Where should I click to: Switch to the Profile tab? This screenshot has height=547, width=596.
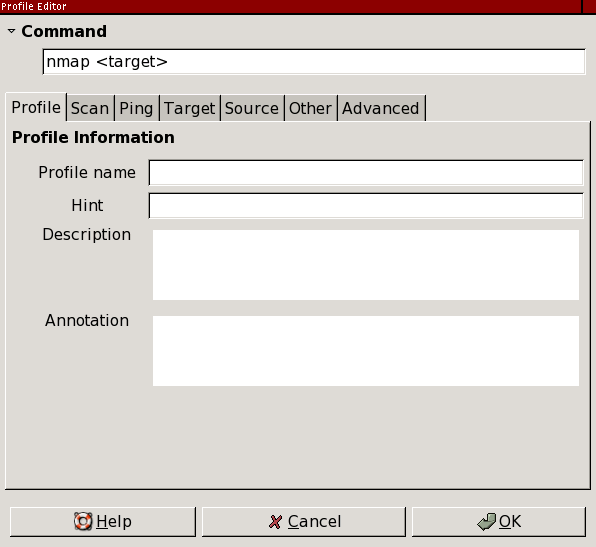pos(36,108)
